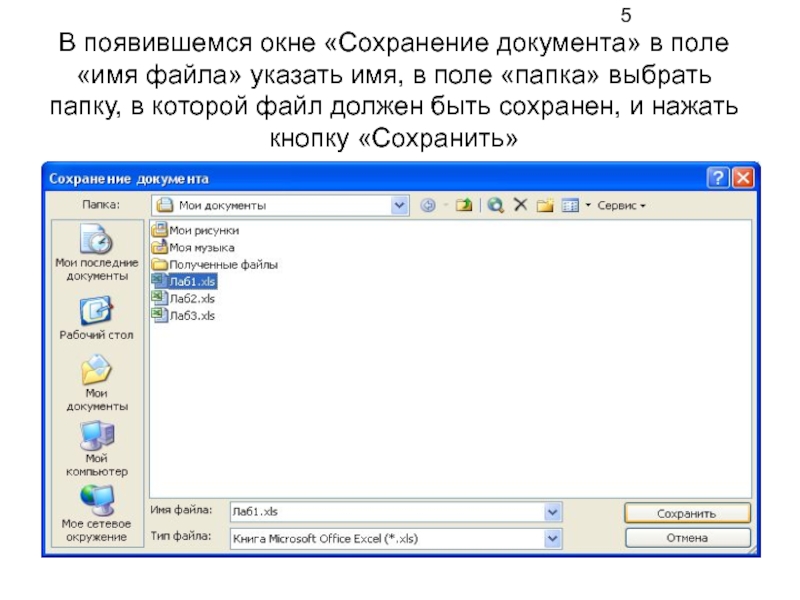This screenshot has height=600, width=800.
Task: Open Мое сетевое окружение in places bar
Action: 96,514
